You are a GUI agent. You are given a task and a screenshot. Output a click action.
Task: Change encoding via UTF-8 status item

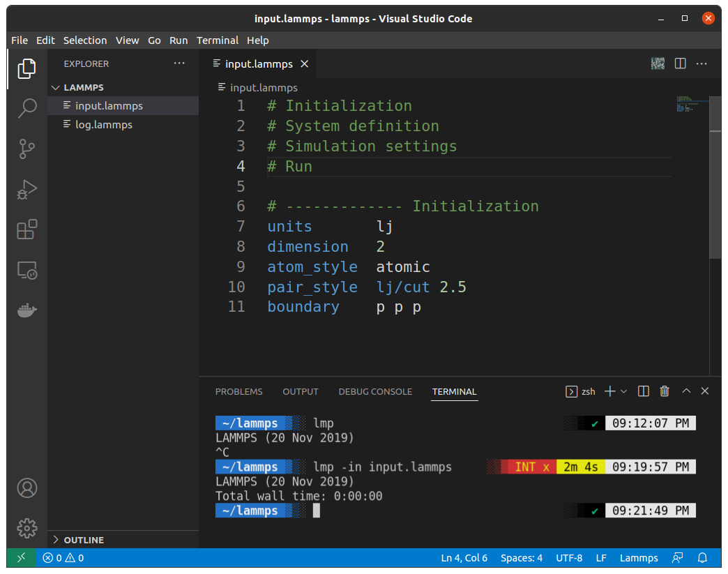click(x=569, y=558)
